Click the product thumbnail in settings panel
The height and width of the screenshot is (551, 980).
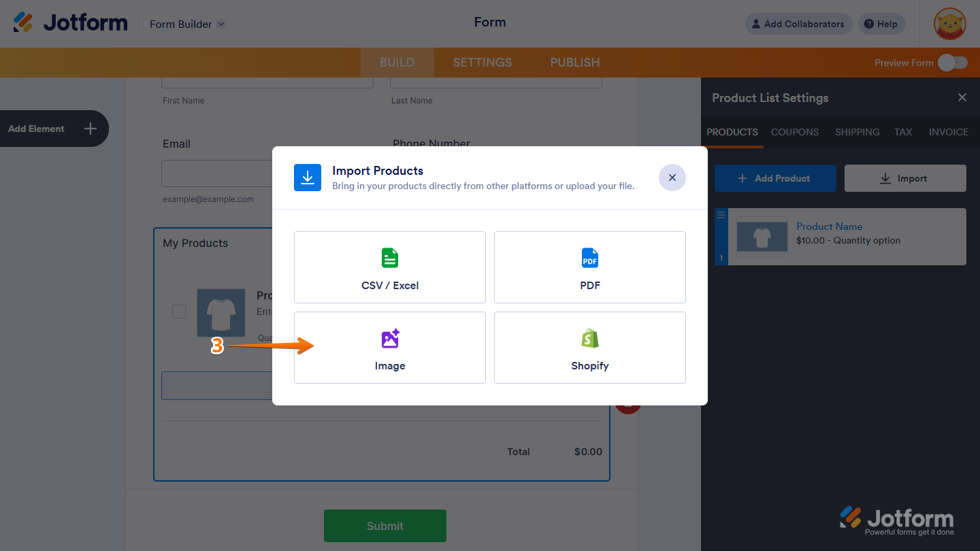762,237
